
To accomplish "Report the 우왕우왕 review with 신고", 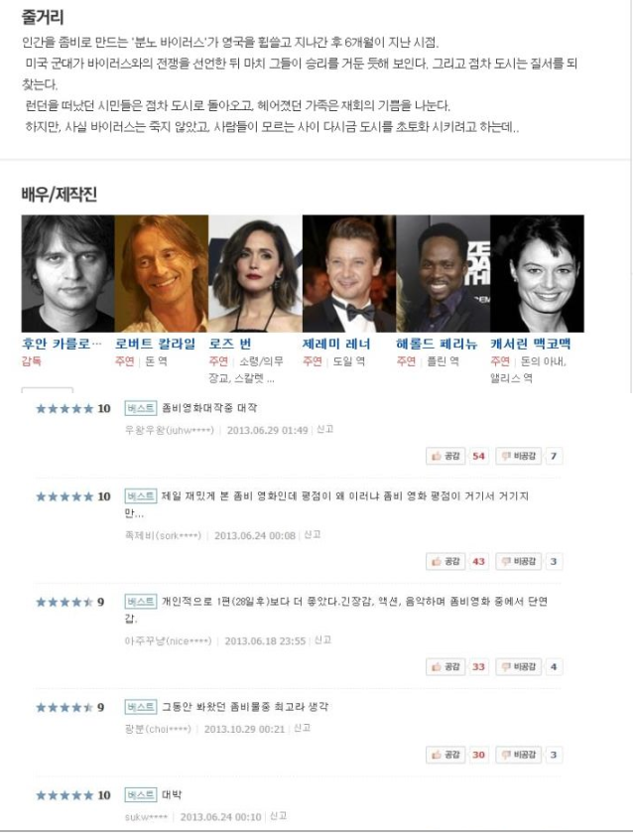I will [325, 429].
